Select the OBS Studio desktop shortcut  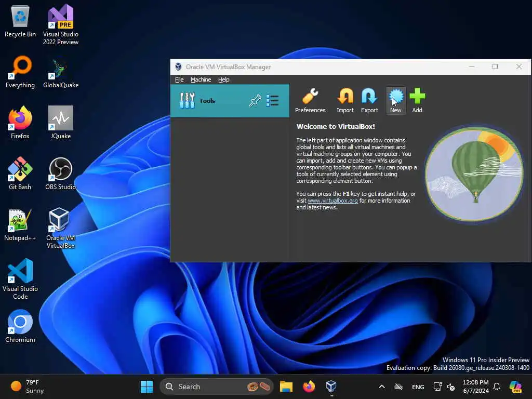click(61, 174)
